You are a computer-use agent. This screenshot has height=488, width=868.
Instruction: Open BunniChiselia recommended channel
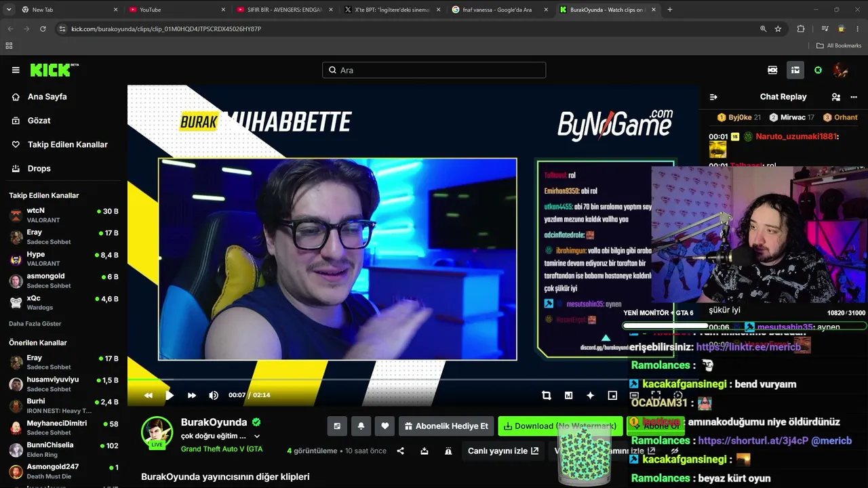click(64, 449)
